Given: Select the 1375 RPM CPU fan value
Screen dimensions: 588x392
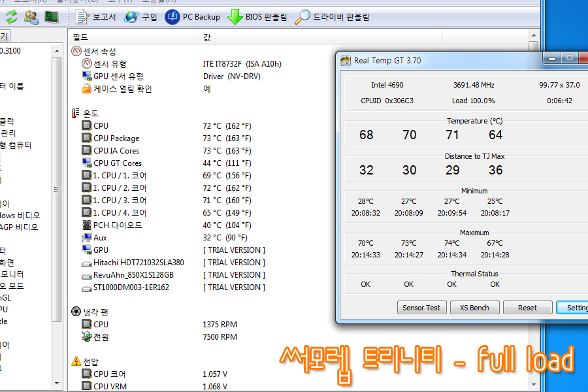Looking at the screenshot, I should click(x=220, y=324).
